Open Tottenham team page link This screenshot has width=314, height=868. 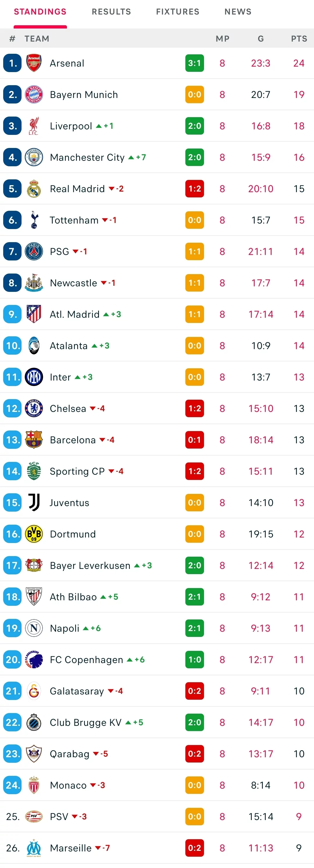[74, 220]
